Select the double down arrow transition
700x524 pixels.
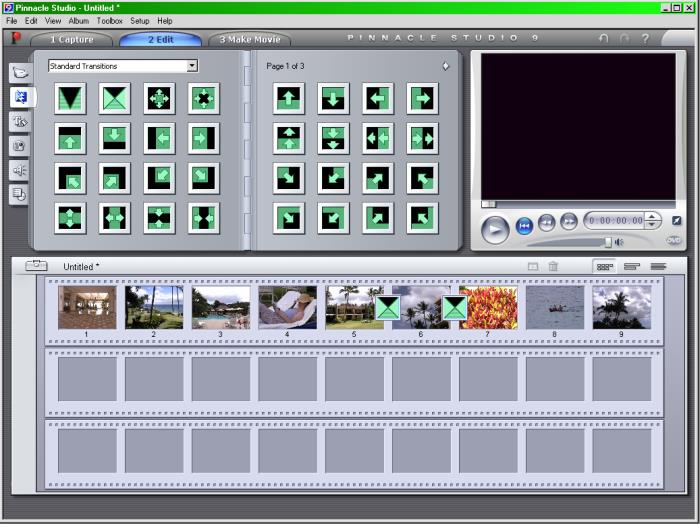(x=333, y=138)
